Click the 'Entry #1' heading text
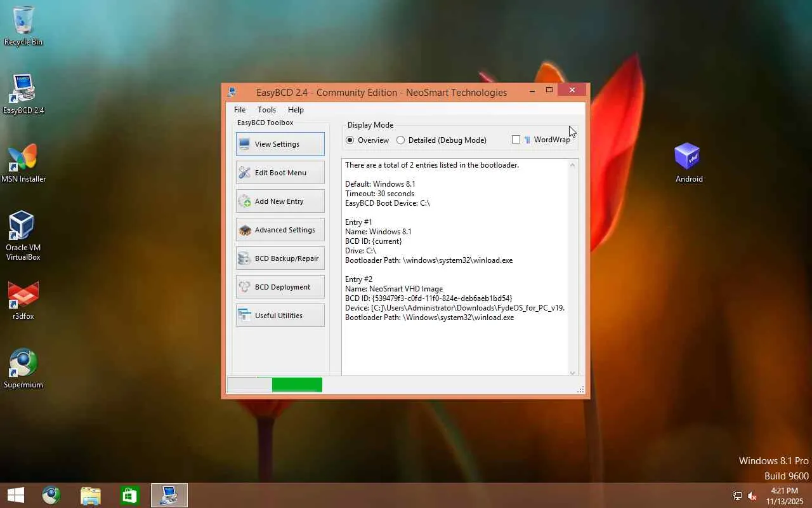Screen dimensions: 812x508 (358, 222)
